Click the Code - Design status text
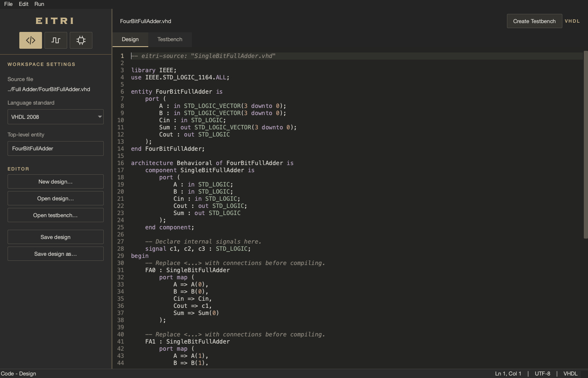The height and width of the screenshot is (378, 588). pos(18,373)
